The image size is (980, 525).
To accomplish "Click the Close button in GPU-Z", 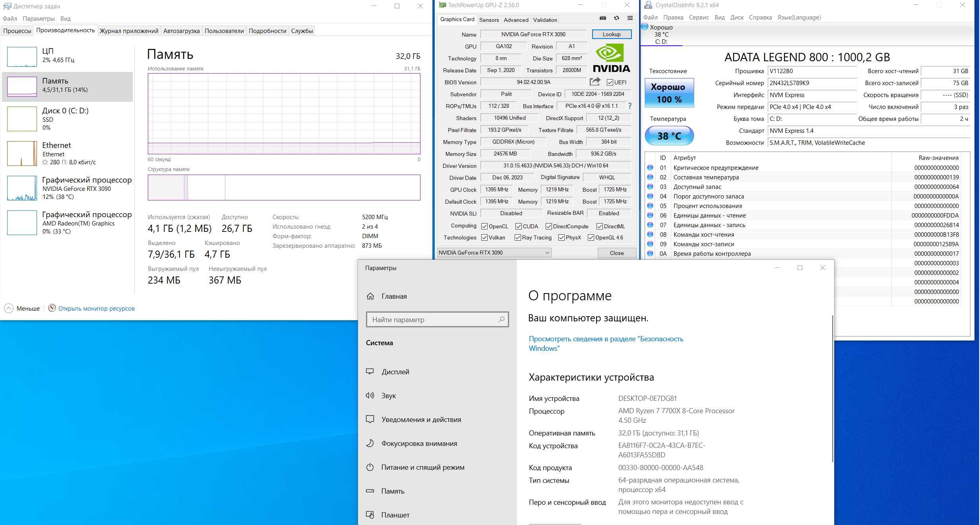I will (x=617, y=253).
